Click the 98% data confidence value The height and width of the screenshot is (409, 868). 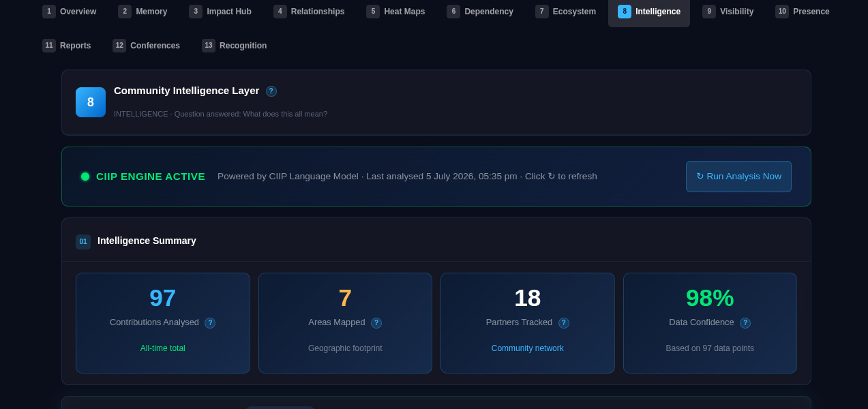[710, 298]
